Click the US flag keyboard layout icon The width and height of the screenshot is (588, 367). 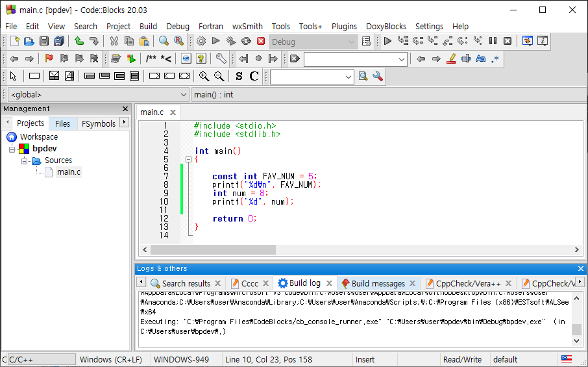click(566, 359)
